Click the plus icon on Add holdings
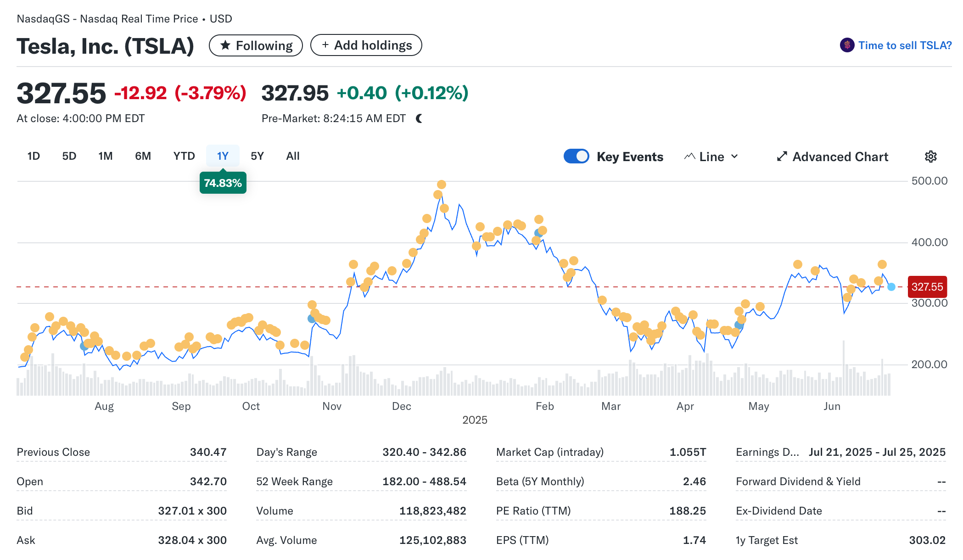Screen dimensions: 963x560 [325, 45]
